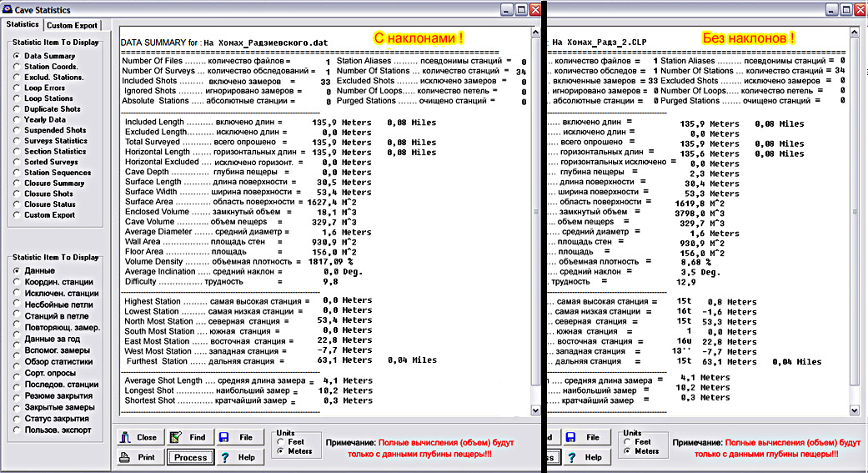The height and width of the screenshot is (473, 868).
Task: Click the Print button with printer icon
Action: pos(138,457)
